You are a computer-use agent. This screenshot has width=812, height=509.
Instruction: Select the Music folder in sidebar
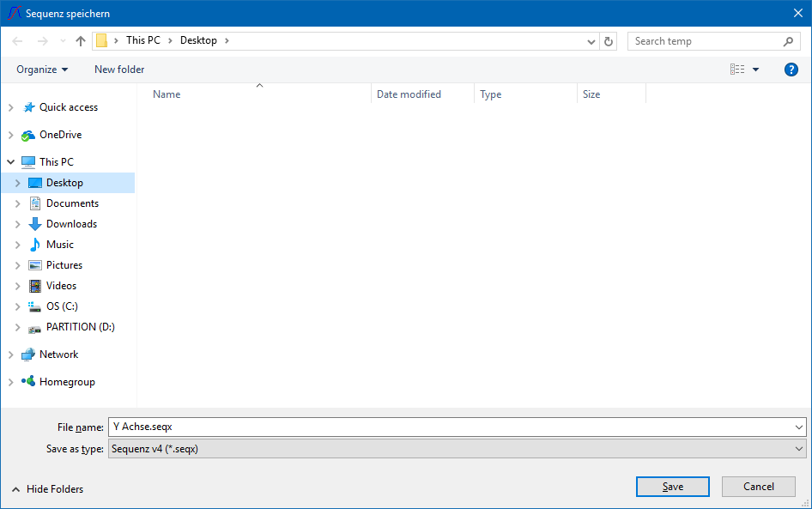click(60, 245)
